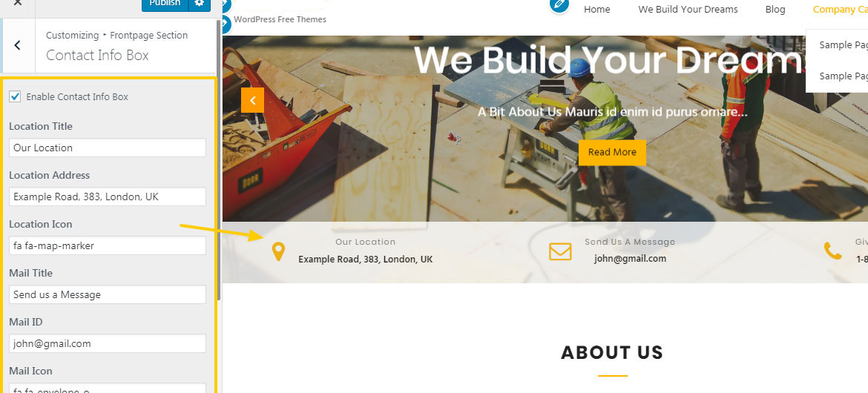The height and width of the screenshot is (393, 868).
Task: Close the customizer with X icon
Action: [x=18, y=3]
